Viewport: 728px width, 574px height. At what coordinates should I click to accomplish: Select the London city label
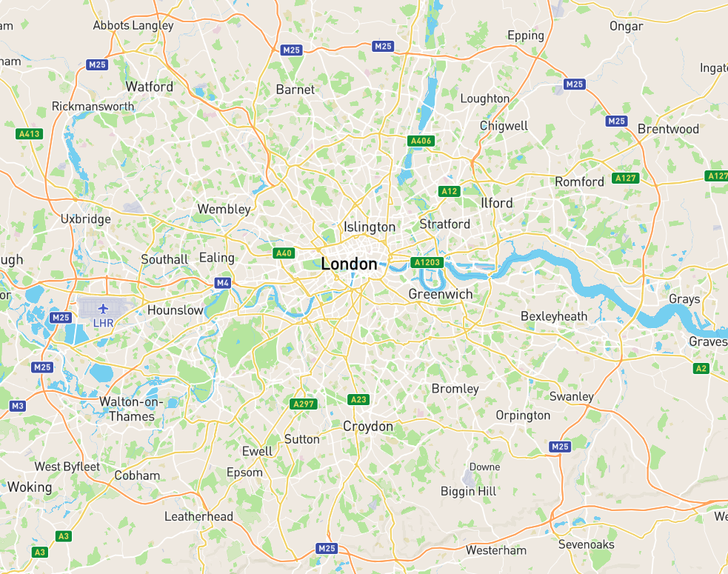click(x=349, y=264)
